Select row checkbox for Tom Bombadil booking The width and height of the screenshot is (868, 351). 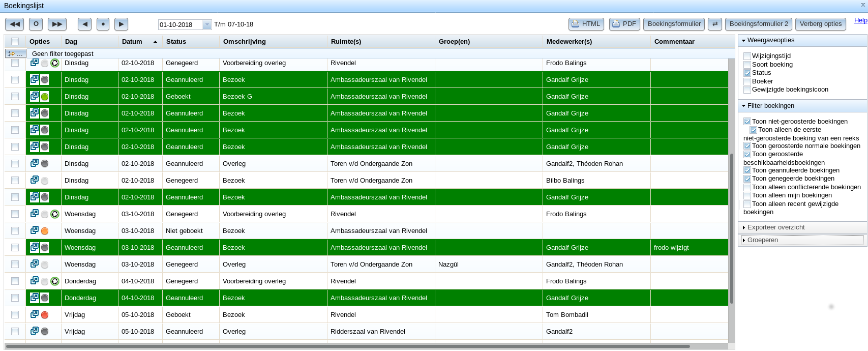click(x=15, y=314)
